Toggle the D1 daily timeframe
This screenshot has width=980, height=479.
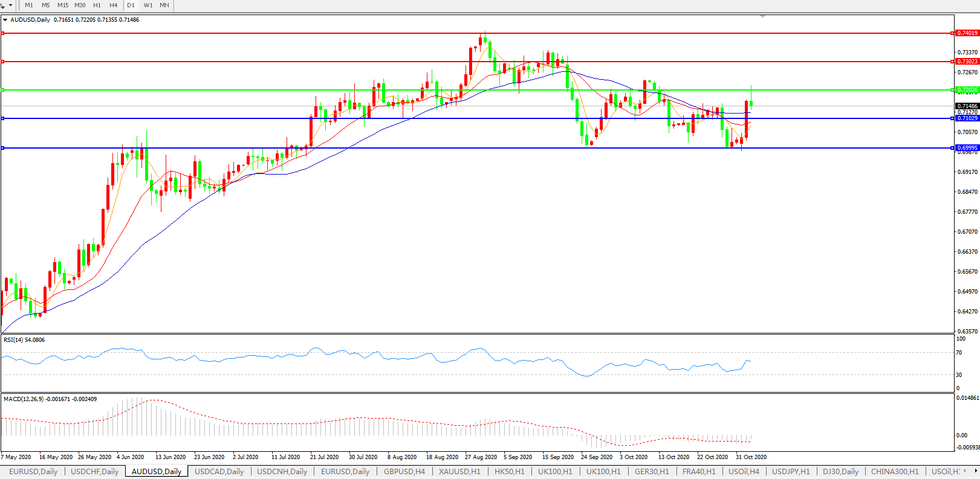point(131,5)
